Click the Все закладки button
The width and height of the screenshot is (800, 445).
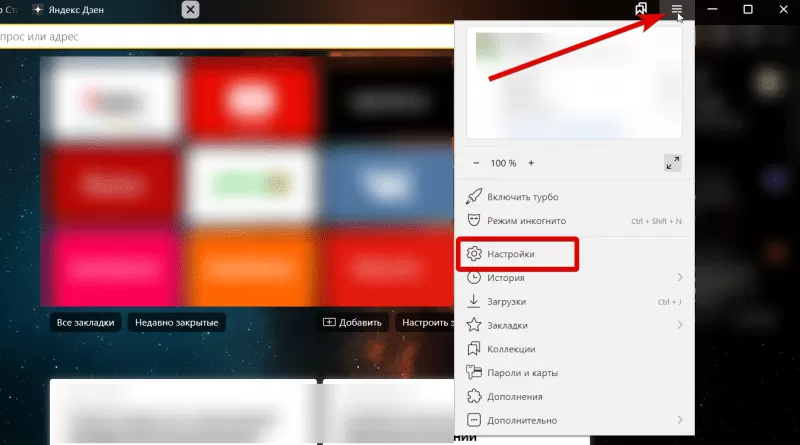click(85, 323)
